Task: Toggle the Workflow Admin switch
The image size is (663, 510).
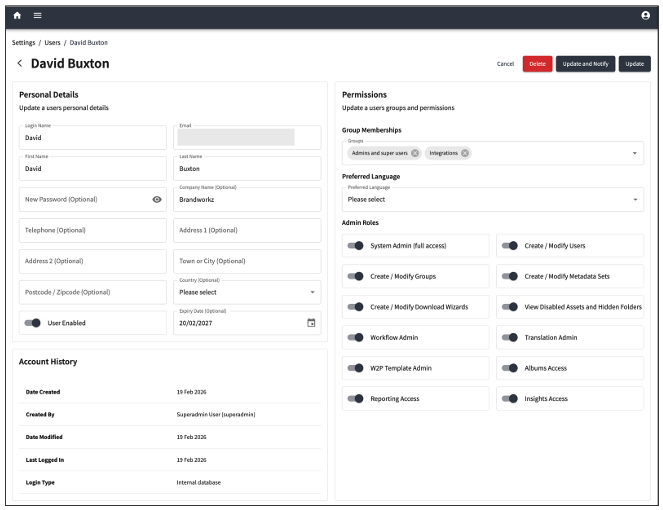Action: point(356,337)
